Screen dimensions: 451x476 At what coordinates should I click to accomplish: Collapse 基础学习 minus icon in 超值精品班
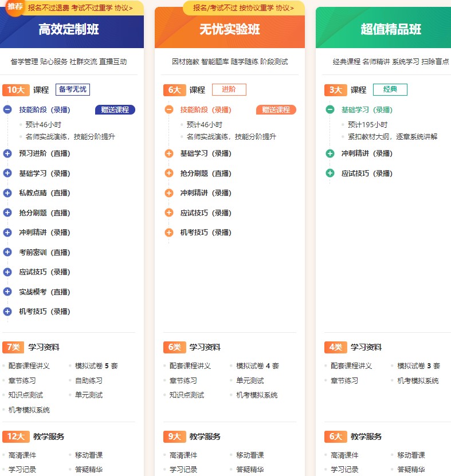coord(330,110)
